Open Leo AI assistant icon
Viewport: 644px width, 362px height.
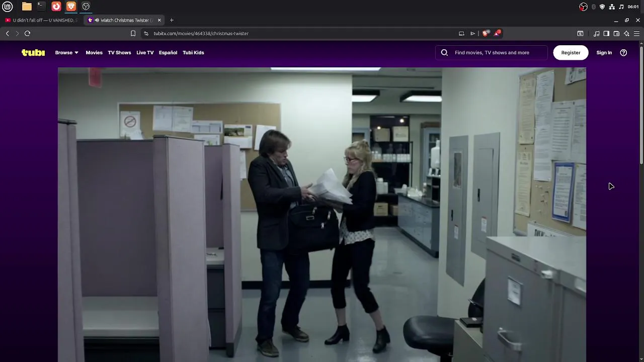point(626,33)
